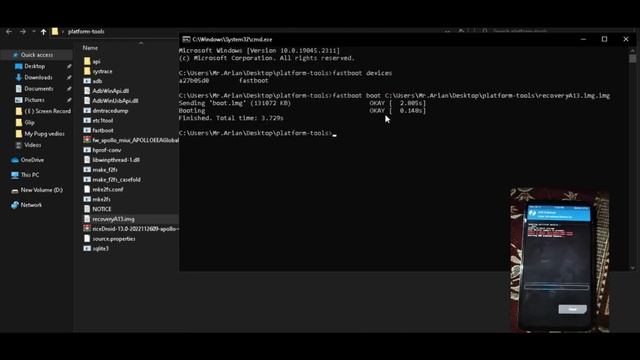Image resolution: width=640 pixels, height=360 pixels.
Task: Select the mke2fs file
Action: [101, 199]
